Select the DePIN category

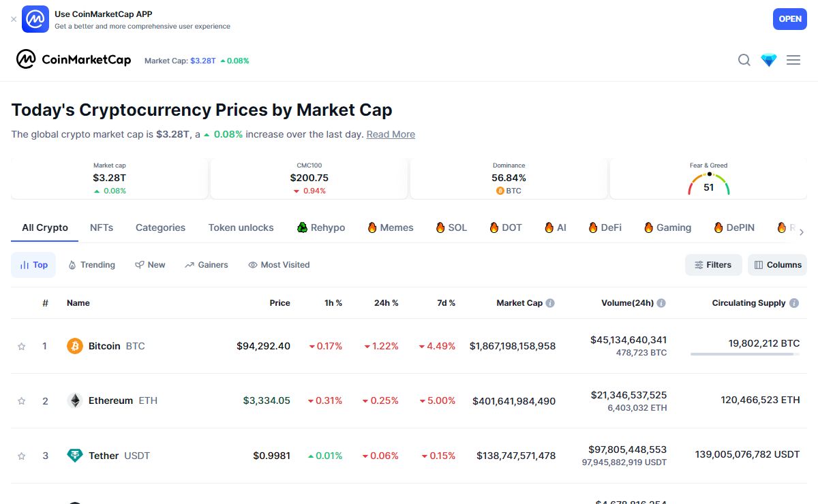tap(733, 227)
